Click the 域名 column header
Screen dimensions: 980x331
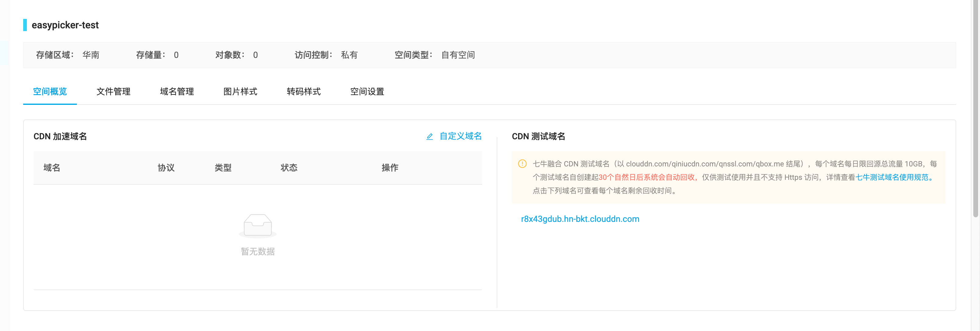(x=52, y=168)
